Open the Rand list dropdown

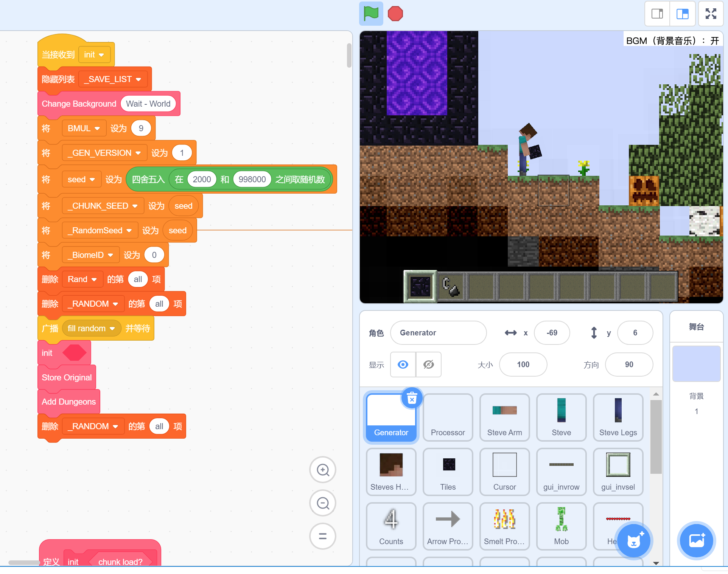pyautogui.click(x=82, y=279)
